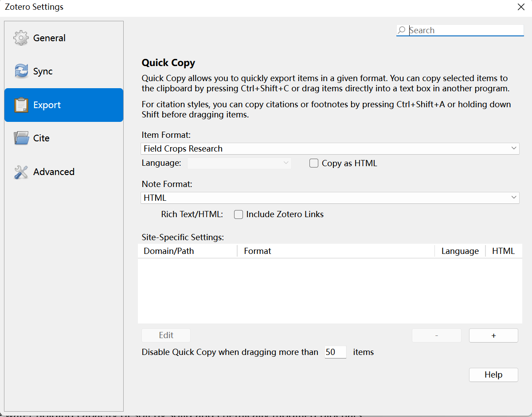Screen dimensions: 532x417
Task: Add a site-specific setting with plus button
Action: point(493,335)
